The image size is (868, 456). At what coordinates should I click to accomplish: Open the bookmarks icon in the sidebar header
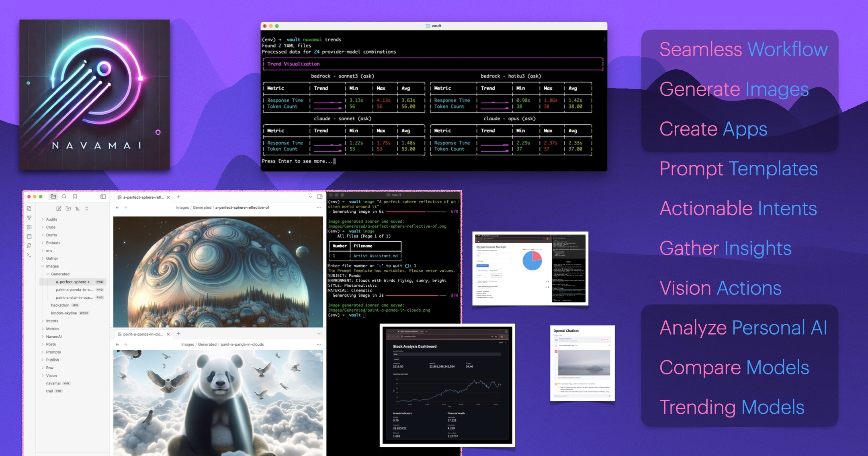pos(75,197)
